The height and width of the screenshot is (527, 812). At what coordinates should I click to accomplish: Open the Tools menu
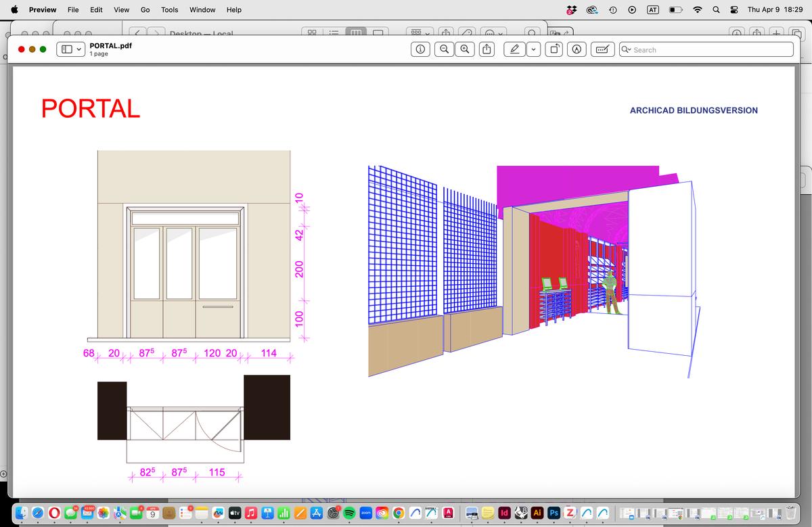[x=170, y=9]
